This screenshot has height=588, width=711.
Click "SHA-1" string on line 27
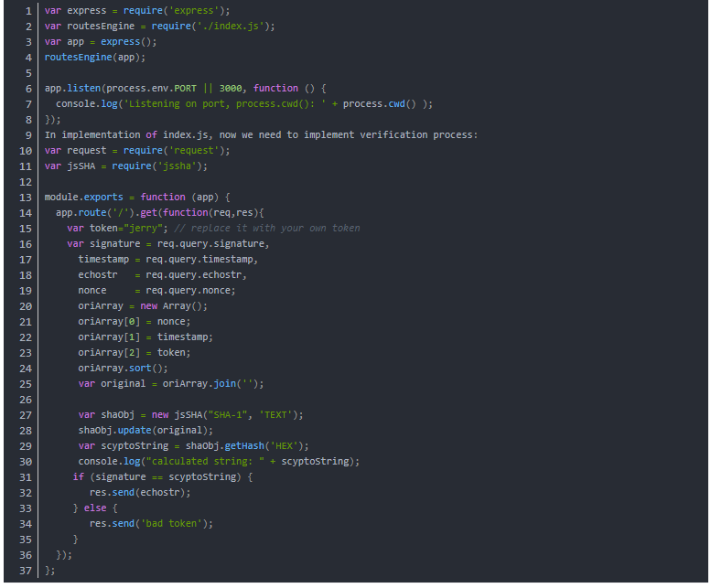pyautogui.click(x=228, y=414)
